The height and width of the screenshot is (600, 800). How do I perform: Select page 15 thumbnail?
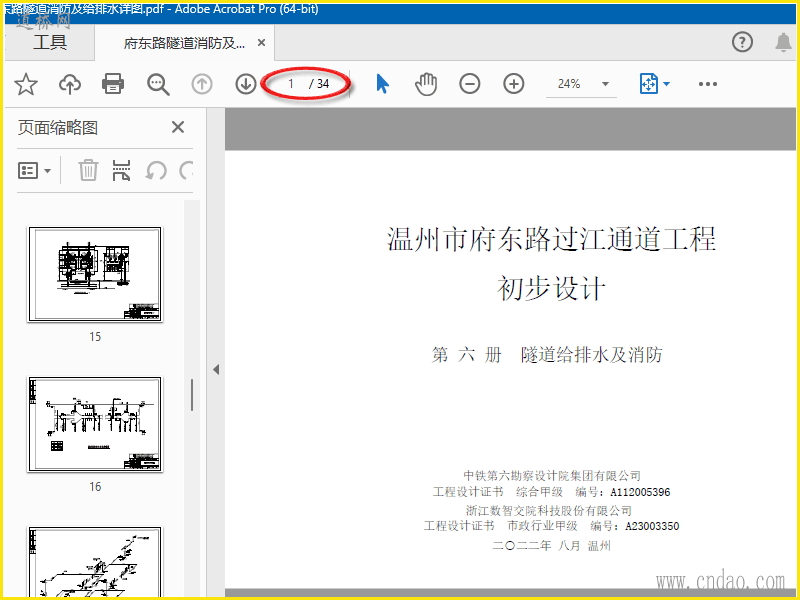pyautogui.click(x=95, y=274)
